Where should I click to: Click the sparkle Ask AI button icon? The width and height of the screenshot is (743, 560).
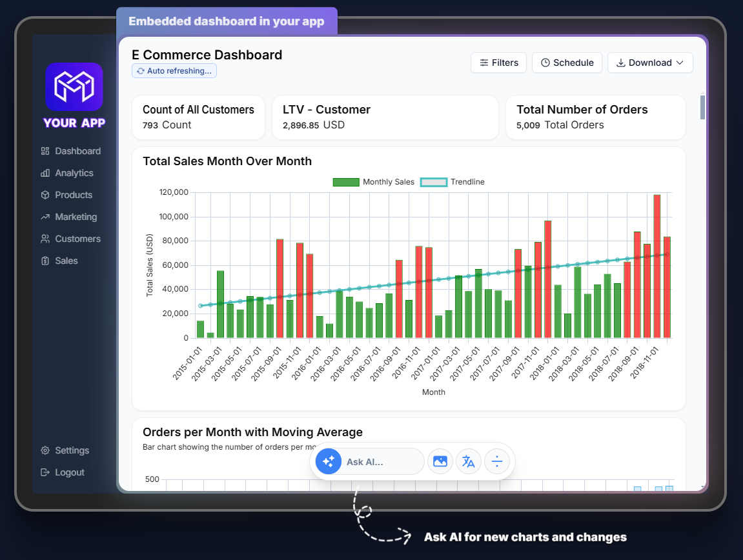click(x=329, y=461)
